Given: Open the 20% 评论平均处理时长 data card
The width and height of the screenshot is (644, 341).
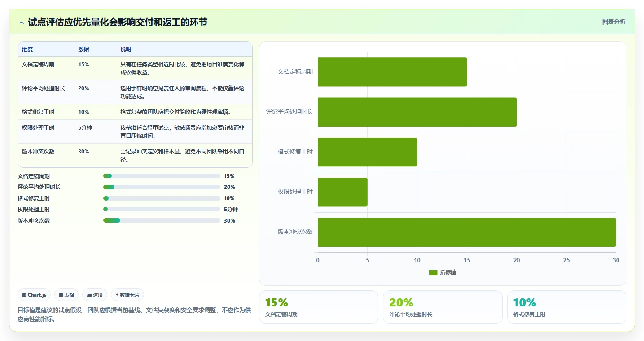Looking at the screenshot, I should coord(442,307).
